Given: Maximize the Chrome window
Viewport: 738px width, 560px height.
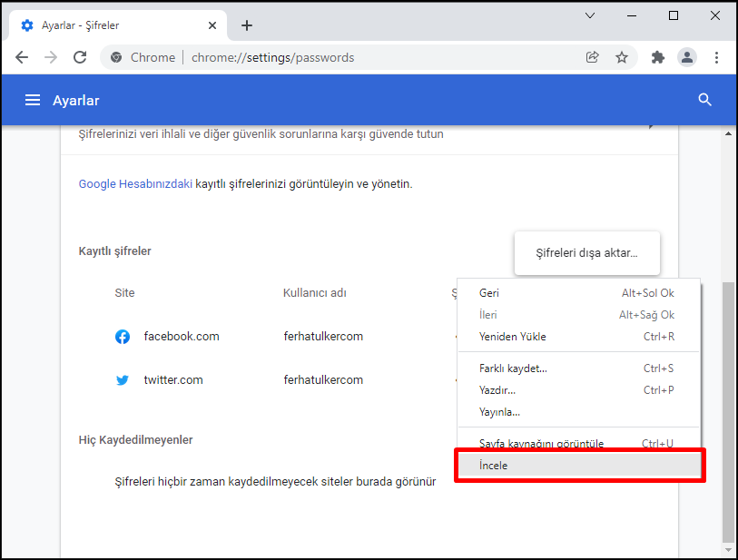Looking at the screenshot, I should tap(673, 15).
